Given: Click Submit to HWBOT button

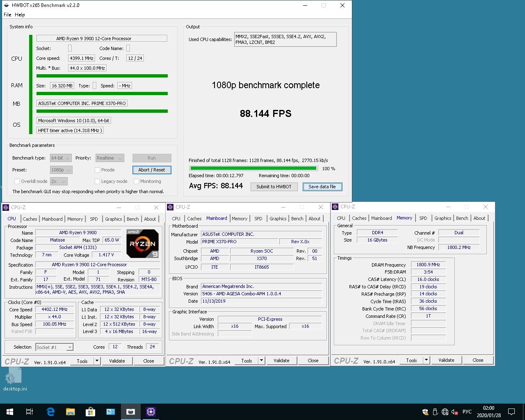Looking at the screenshot, I should point(274,187).
